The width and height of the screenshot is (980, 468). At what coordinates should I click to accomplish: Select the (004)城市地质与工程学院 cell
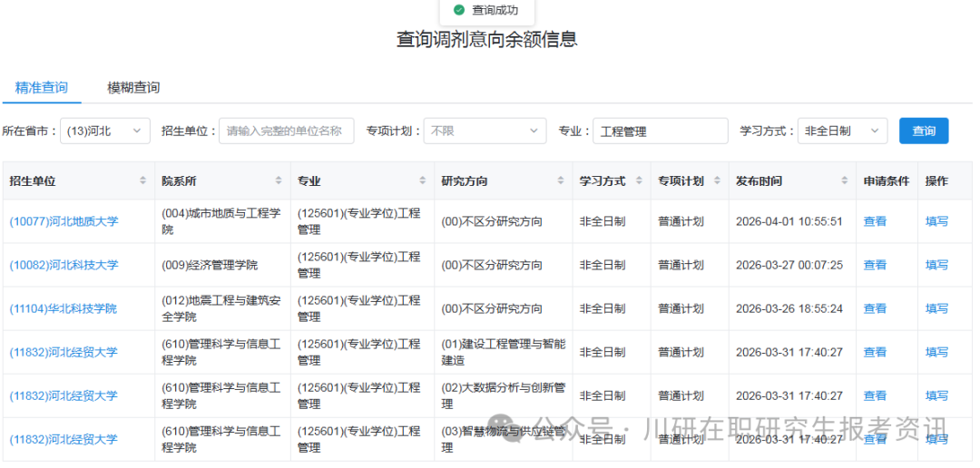(221, 221)
